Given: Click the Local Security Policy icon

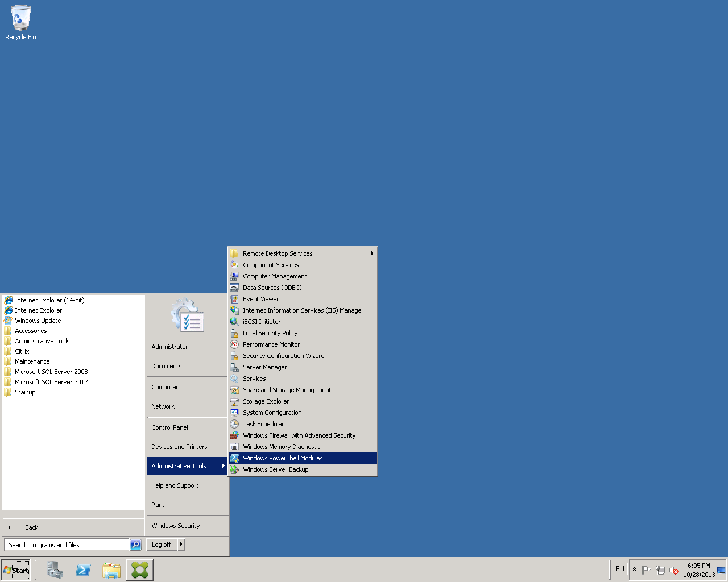Looking at the screenshot, I should pyautogui.click(x=234, y=333).
